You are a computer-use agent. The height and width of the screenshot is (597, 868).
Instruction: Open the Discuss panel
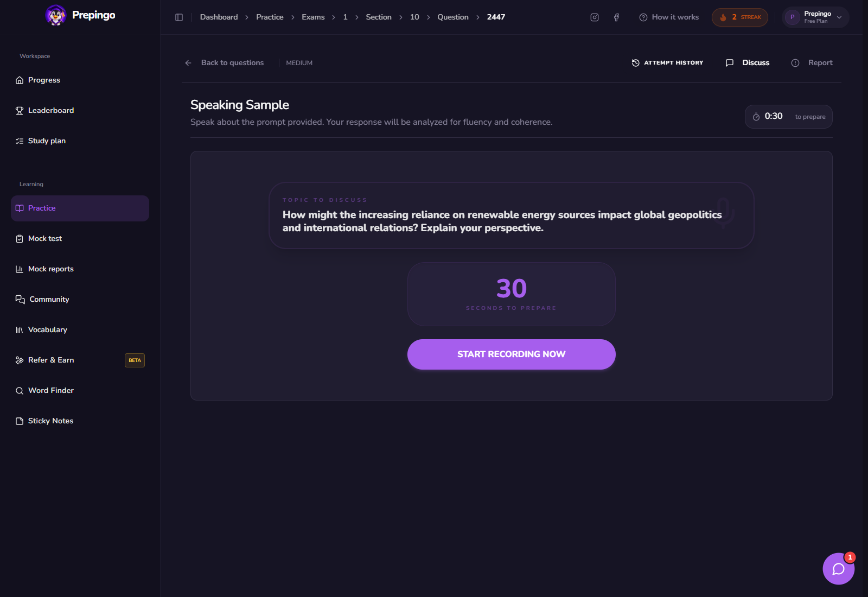pyautogui.click(x=748, y=63)
